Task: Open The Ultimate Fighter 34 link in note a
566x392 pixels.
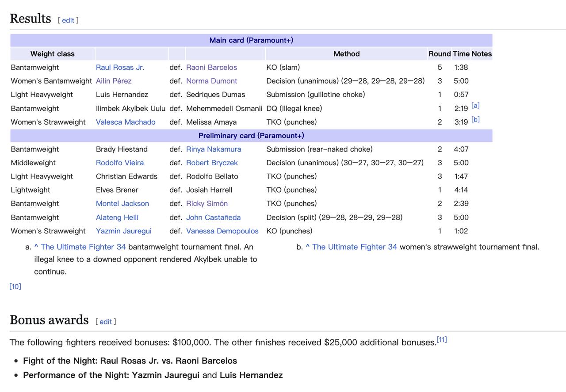Action: pyautogui.click(x=83, y=247)
